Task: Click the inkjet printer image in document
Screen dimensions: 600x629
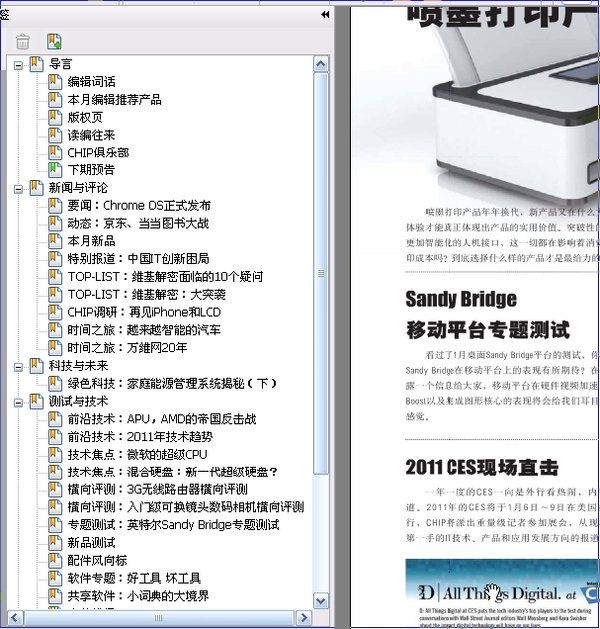Action: click(x=514, y=110)
